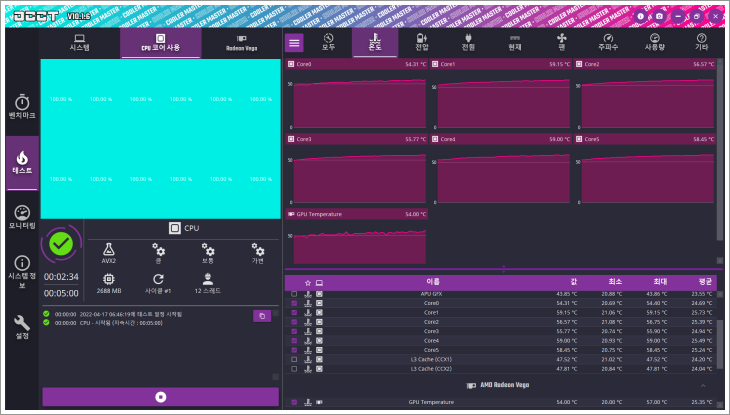Image resolution: width=730 pixels, height=415 pixels.
Task: Click the 00:05:00 test duration text
Action: [61, 293]
